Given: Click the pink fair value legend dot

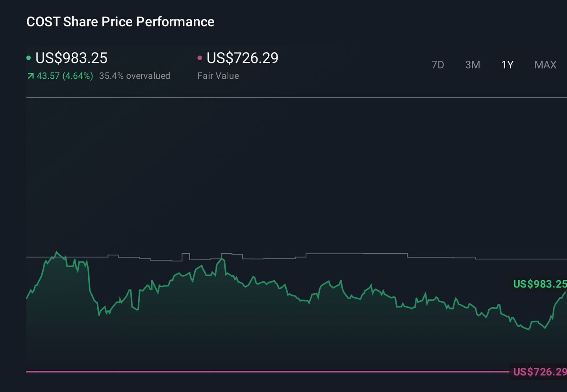Looking at the screenshot, I should click(200, 58).
